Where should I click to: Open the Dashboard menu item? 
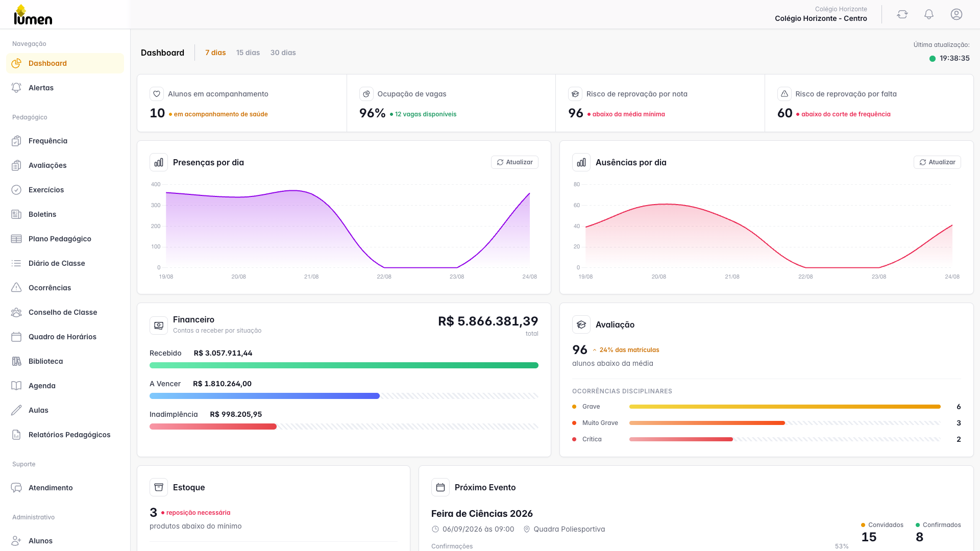pyautogui.click(x=65, y=63)
